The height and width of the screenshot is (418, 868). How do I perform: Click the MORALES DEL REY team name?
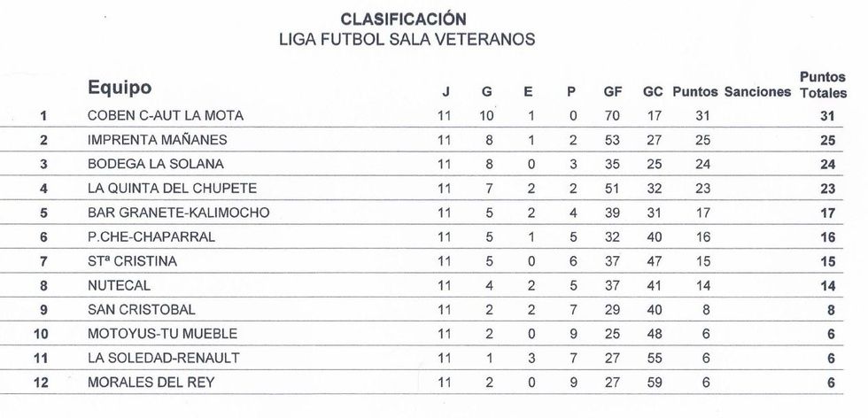click(x=151, y=383)
